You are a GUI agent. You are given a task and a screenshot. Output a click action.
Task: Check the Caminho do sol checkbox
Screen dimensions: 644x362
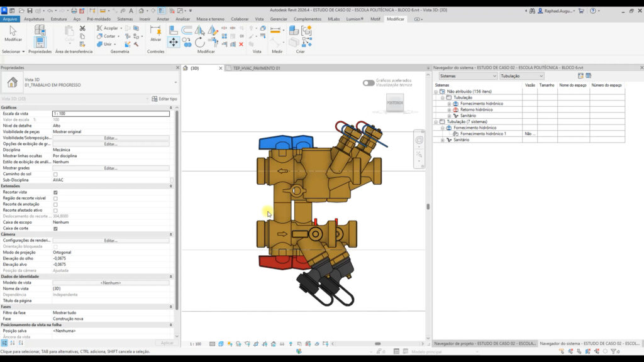pos(55,175)
